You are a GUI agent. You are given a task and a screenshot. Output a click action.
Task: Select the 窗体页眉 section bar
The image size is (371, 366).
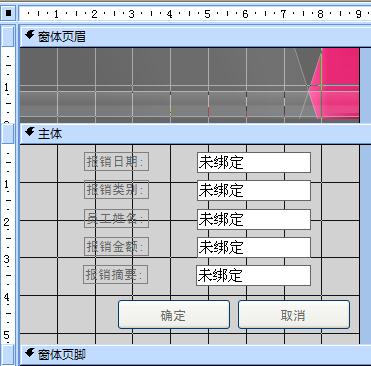(x=195, y=36)
